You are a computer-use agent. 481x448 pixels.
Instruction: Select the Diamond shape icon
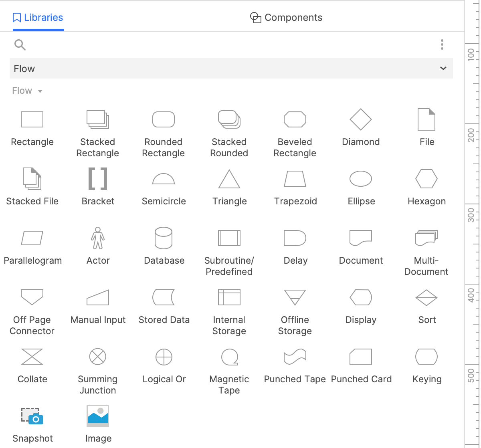tap(361, 119)
